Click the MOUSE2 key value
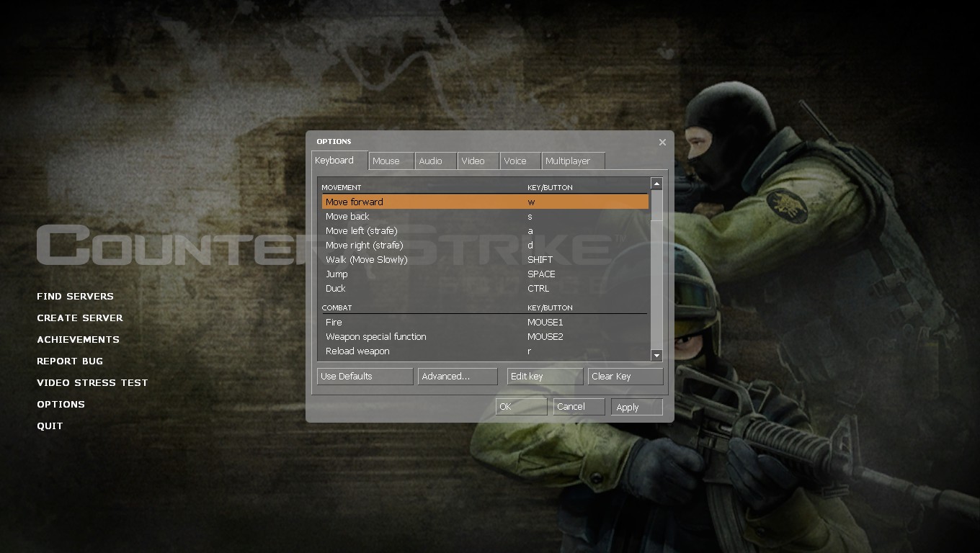This screenshot has height=553, width=980. [x=545, y=336]
